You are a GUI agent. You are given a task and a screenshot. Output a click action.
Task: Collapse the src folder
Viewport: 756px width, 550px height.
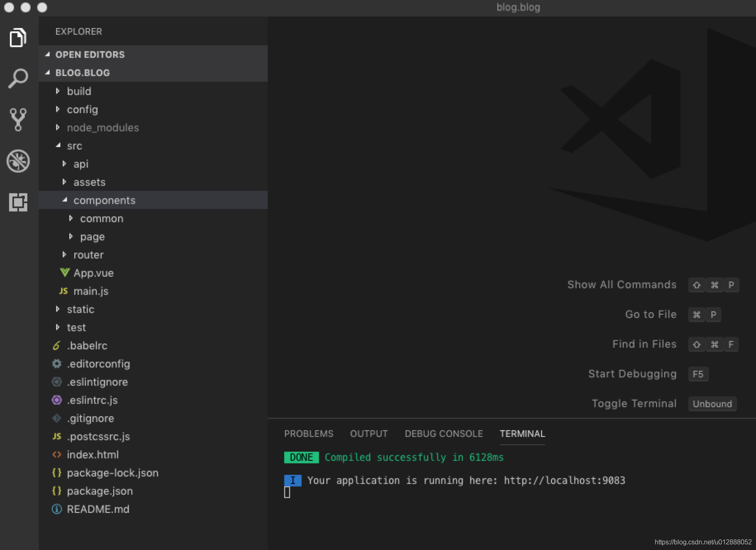pyautogui.click(x=153, y=145)
